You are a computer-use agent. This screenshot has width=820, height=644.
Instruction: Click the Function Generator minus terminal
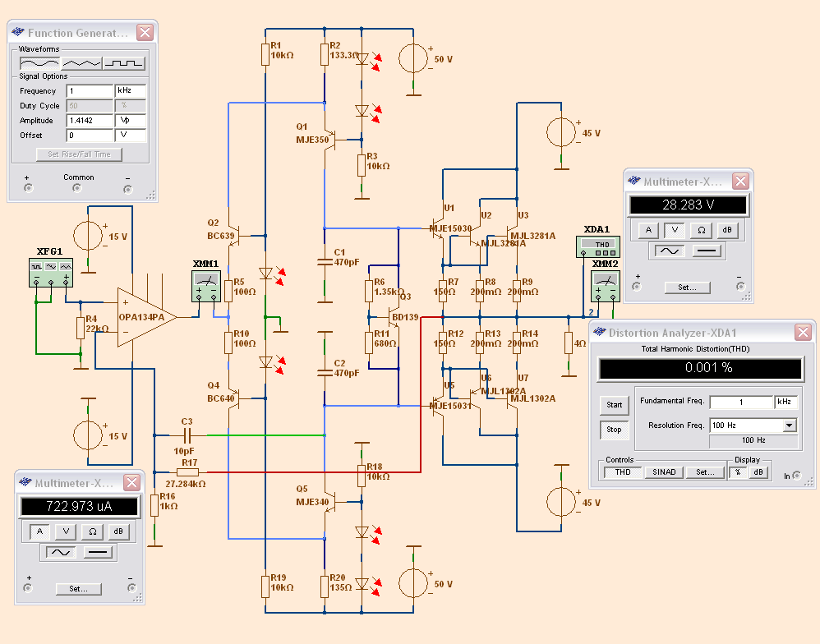[x=127, y=189]
